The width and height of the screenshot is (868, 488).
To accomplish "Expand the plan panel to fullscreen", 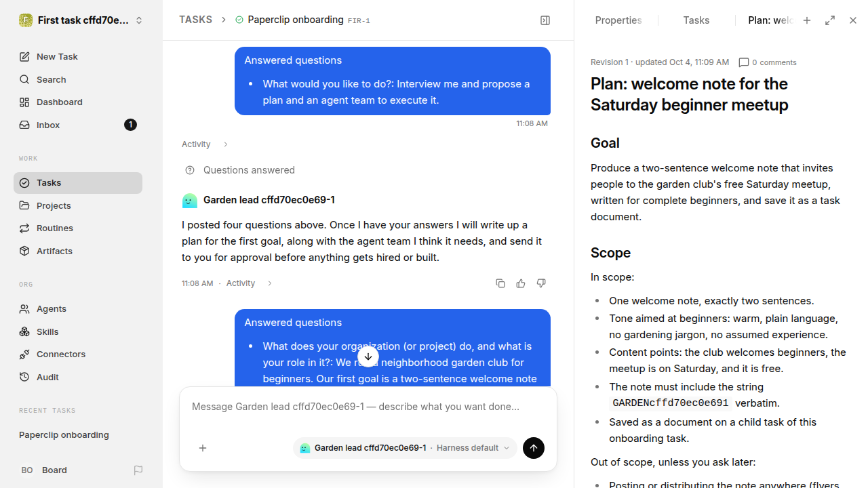I will click(x=830, y=20).
